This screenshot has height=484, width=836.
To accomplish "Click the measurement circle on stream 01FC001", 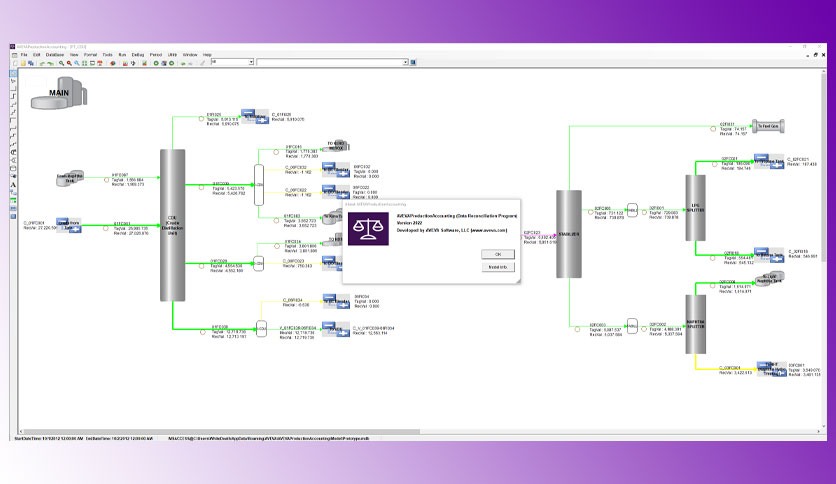I will click(106, 228).
